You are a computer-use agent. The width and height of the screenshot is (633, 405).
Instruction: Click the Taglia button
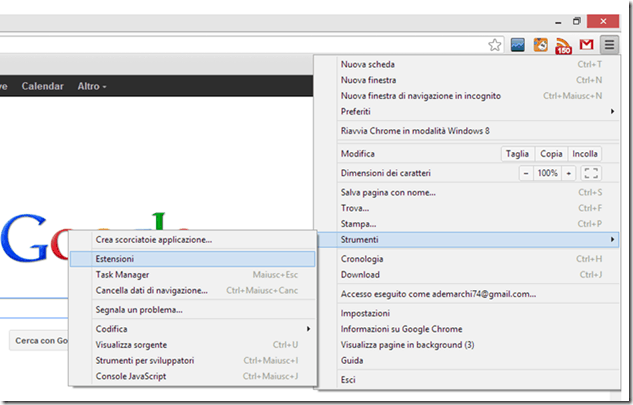pyautogui.click(x=518, y=154)
